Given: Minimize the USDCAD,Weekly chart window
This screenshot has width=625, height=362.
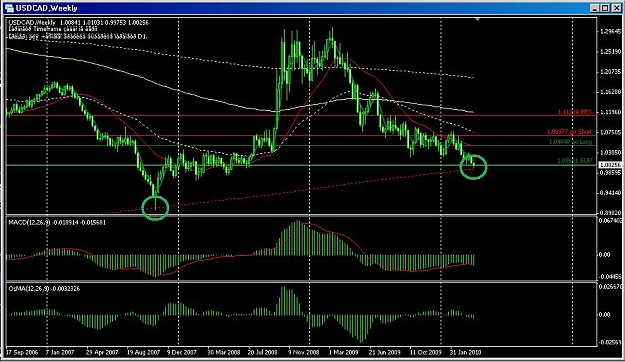Looking at the screenshot, I should [x=594, y=8].
